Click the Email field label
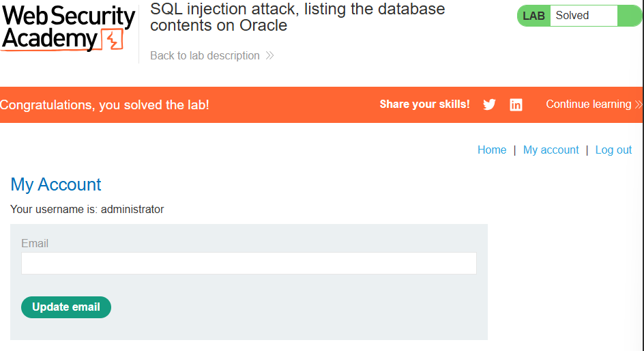The height and width of the screenshot is (351, 644). [35, 243]
